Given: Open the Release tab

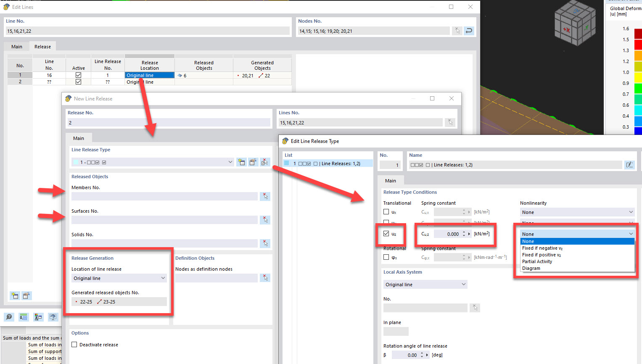Looking at the screenshot, I should tap(42, 46).
